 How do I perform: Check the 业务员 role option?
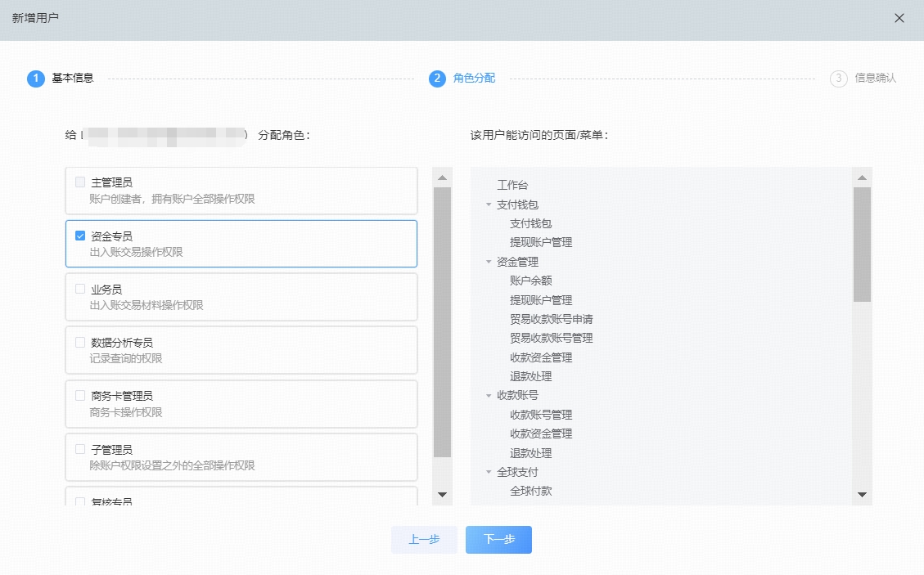tap(79, 290)
